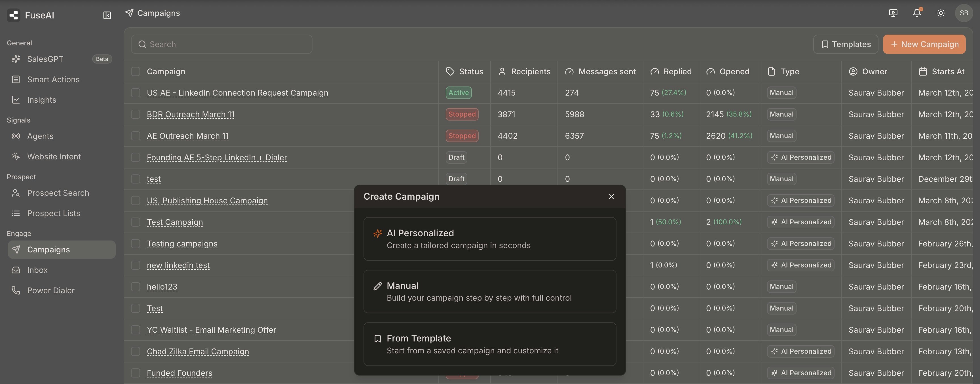The height and width of the screenshot is (384, 980).
Task: Choose Manual campaign creation option
Action: pyautogui.click(x=489, y=292)
